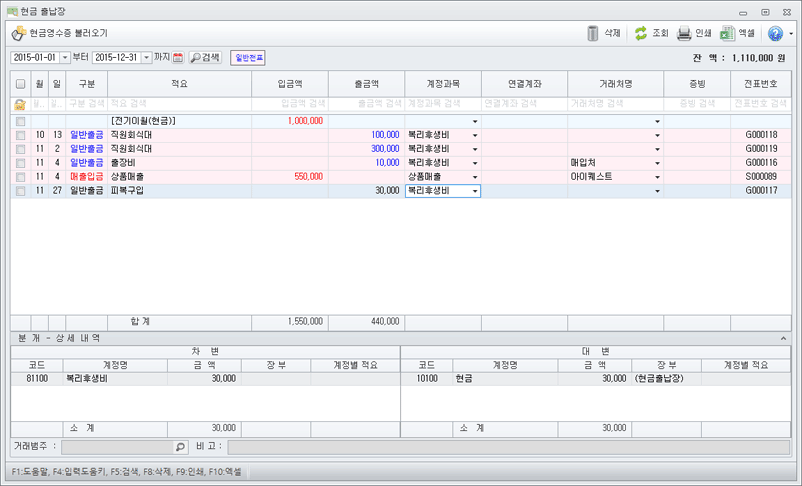The width and height of the screenshot is (802, 486).
Task: Select the 피복구입 적요 cell
Action: (180, 191)
